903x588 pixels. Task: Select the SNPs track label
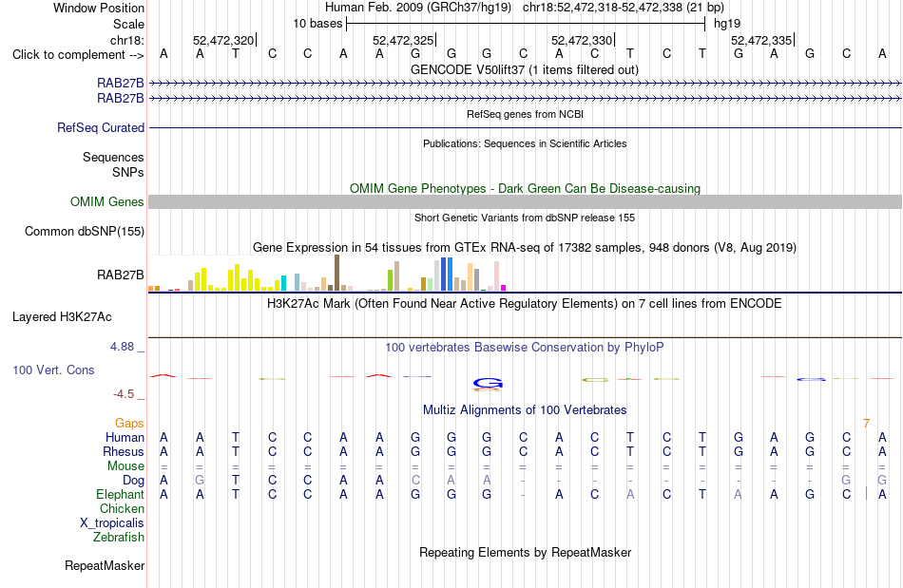click(x=128, y=172)
